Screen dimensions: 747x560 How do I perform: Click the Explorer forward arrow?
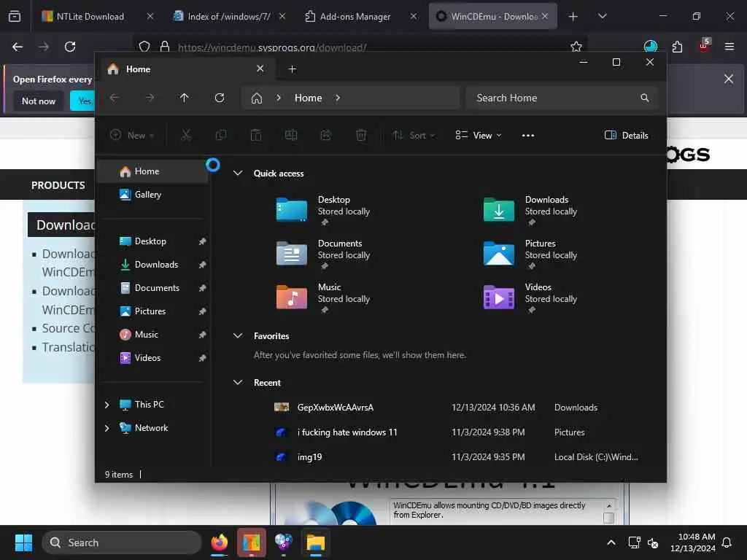tap(150, 98)
